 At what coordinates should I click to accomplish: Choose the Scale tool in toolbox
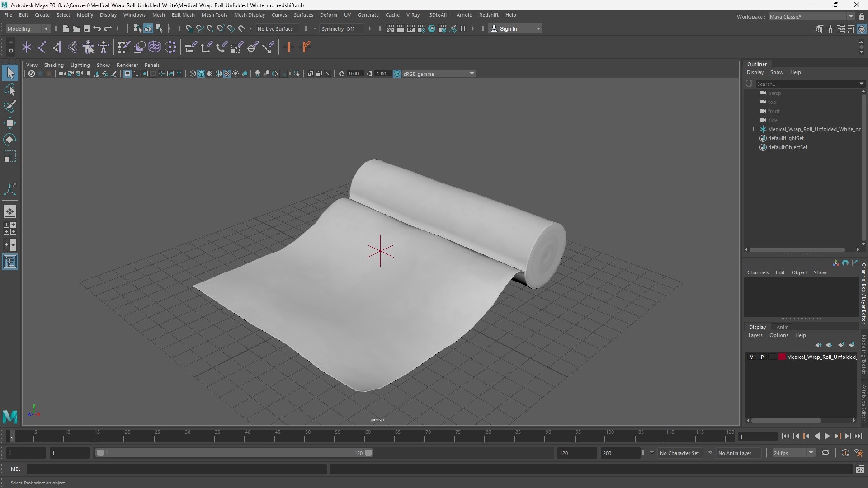pyautogui.click(x=10, y=156)
